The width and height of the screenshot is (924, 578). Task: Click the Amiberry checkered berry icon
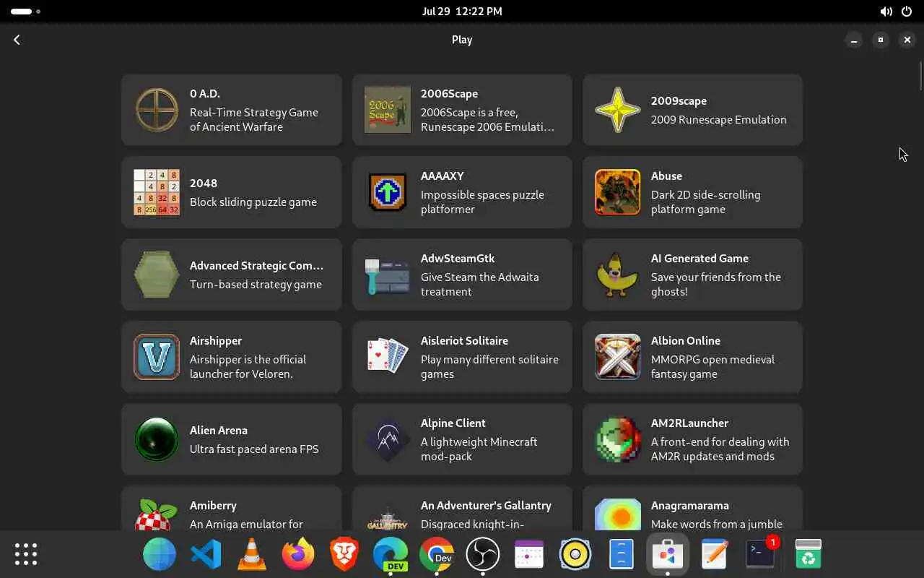157,514
